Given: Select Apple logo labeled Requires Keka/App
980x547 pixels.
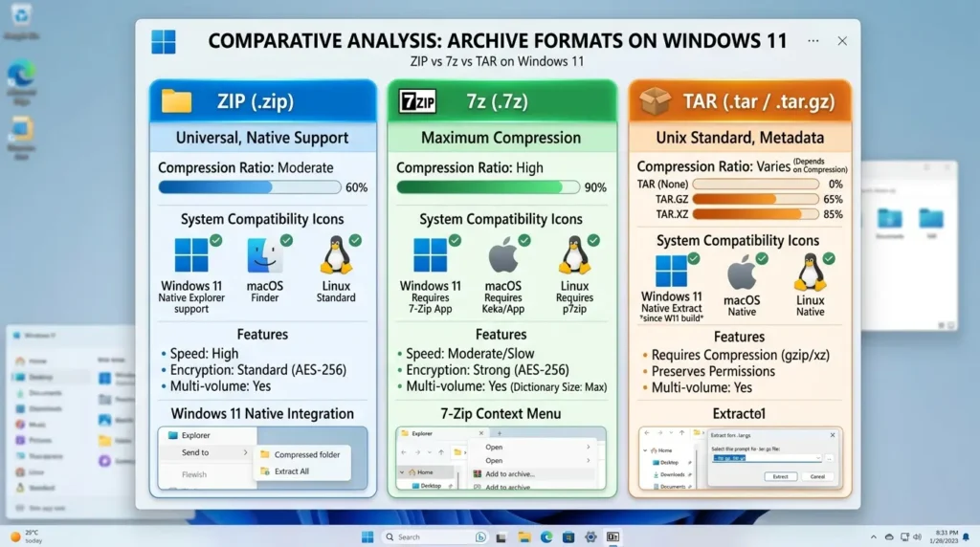Looking at the screenshot, I should tap(503, 255).
